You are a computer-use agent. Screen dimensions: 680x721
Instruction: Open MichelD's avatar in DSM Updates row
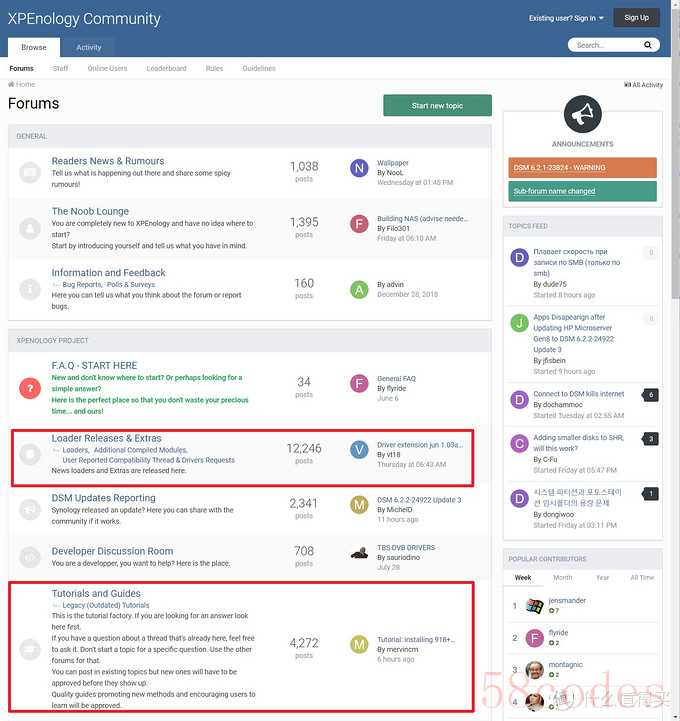click(x=359, y=505)
